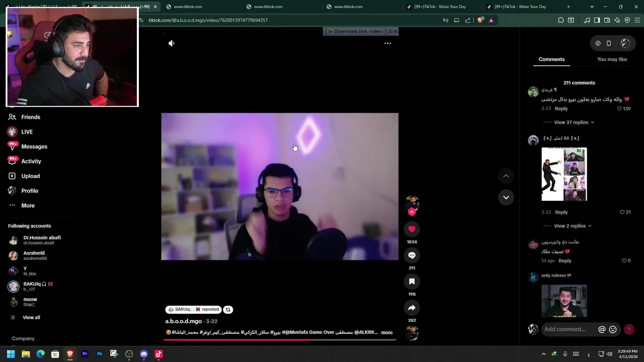Open the TikTok coin icon in the top pill
The width and height of the screenshot is (644, 362).
tap(598, 43)
